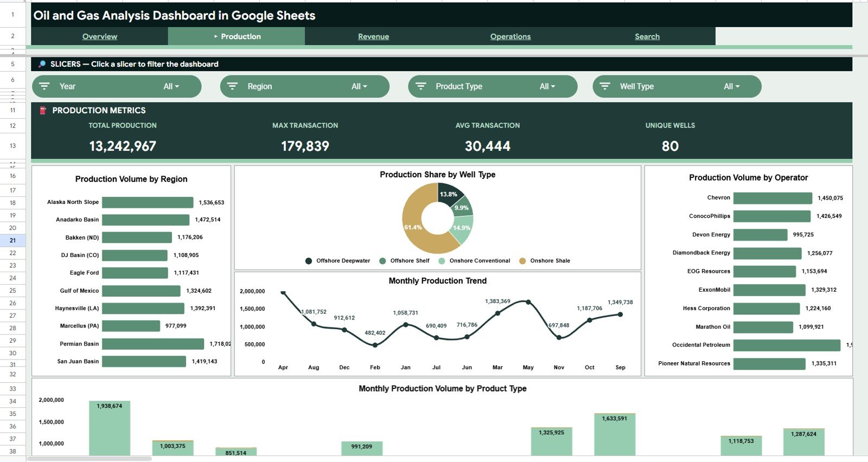Click the Diamondback Energy operator label

(701, 253)
